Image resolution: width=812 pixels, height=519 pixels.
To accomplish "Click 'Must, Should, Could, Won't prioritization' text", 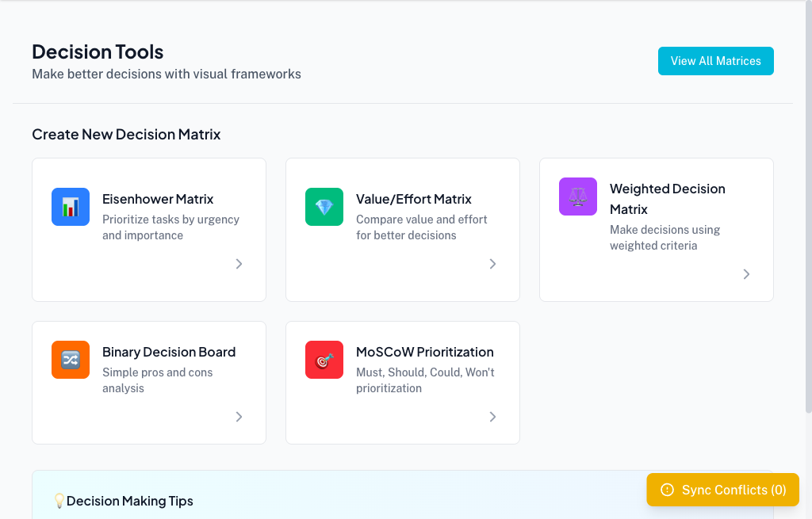I will pos(425,380).
